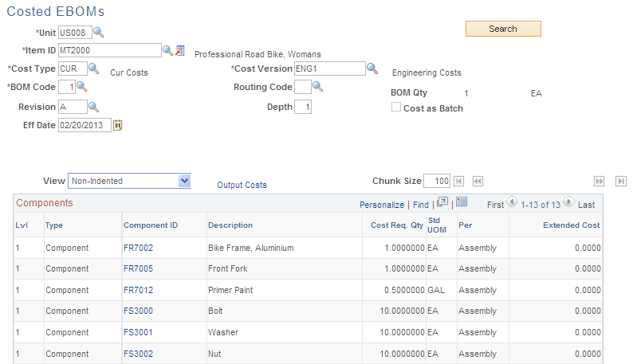Open component FR7012 link

click(139, 290)
